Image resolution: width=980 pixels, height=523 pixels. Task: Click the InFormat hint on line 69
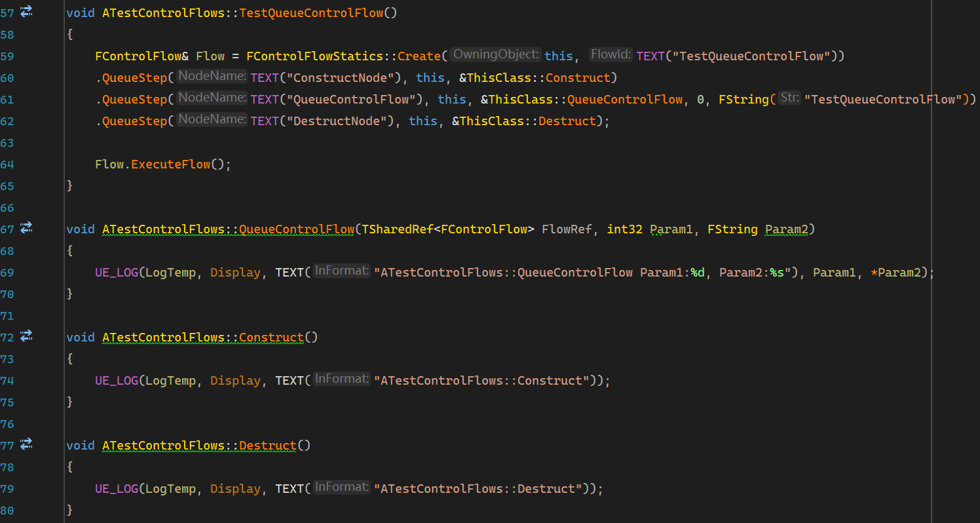click(x=341, y=271)
